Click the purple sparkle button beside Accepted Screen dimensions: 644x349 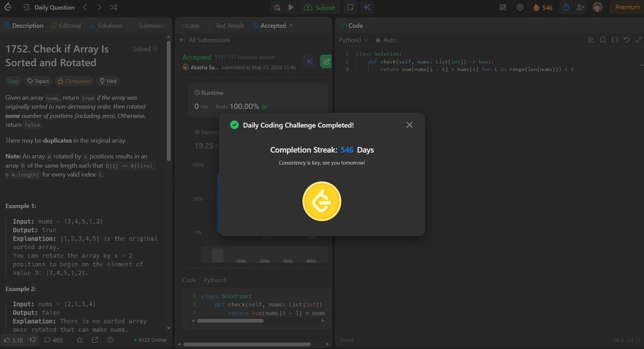click(309, 62)
